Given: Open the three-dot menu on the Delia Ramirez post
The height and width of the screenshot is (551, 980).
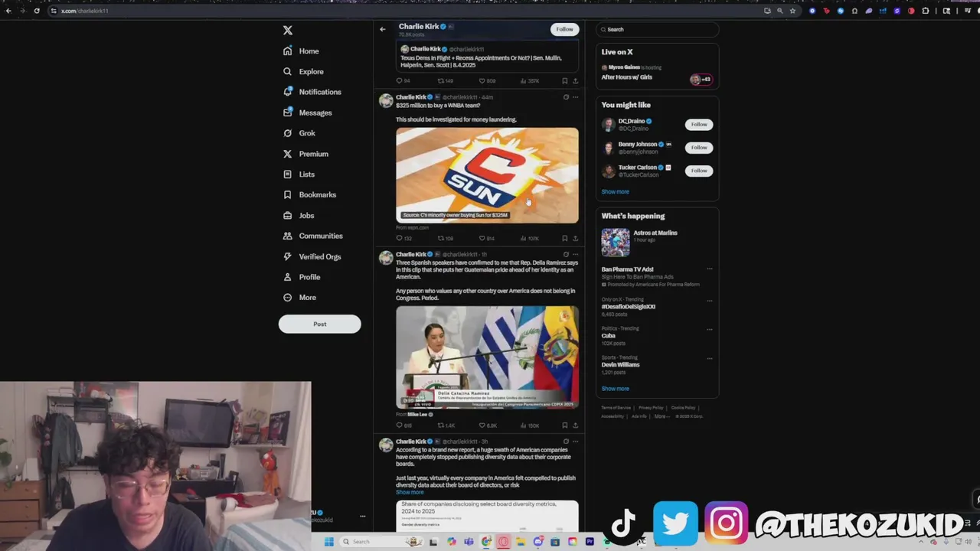Looking at the screenshot, I should tap(576, 255).
